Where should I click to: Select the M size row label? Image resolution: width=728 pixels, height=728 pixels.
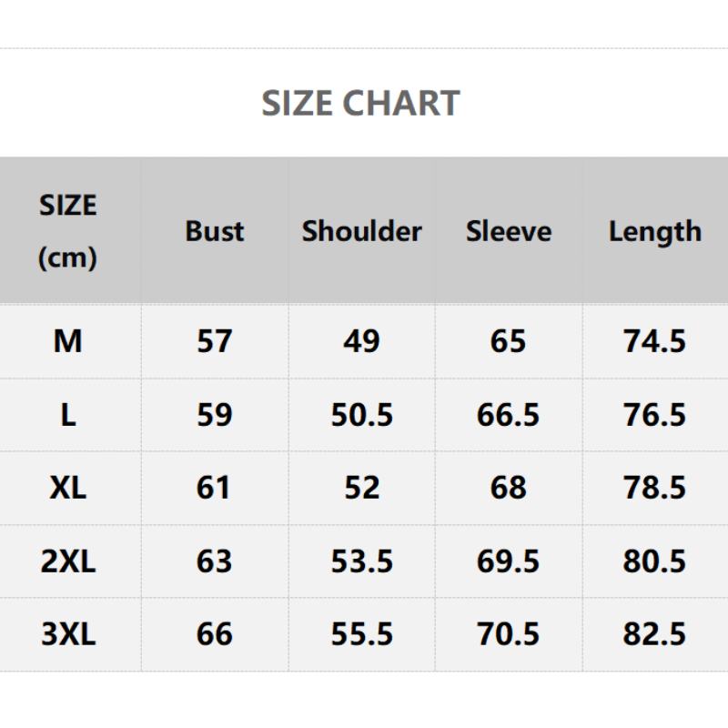coord(68,341)
